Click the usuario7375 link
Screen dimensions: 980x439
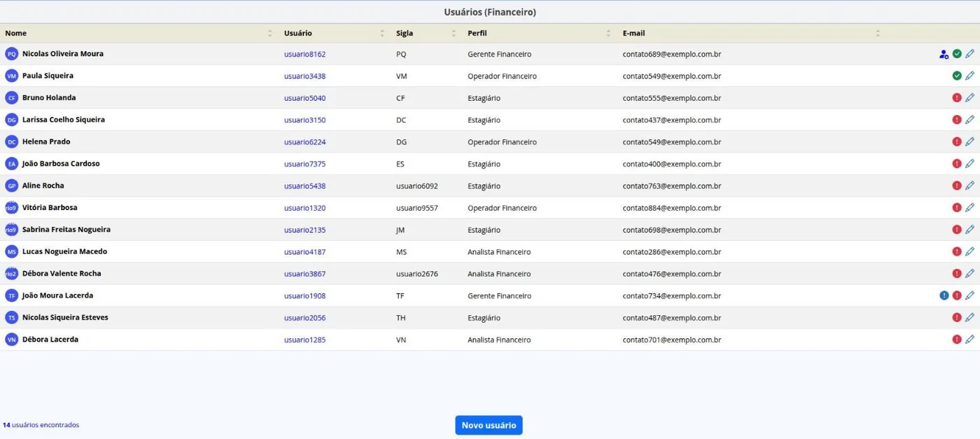click(304, 164)
